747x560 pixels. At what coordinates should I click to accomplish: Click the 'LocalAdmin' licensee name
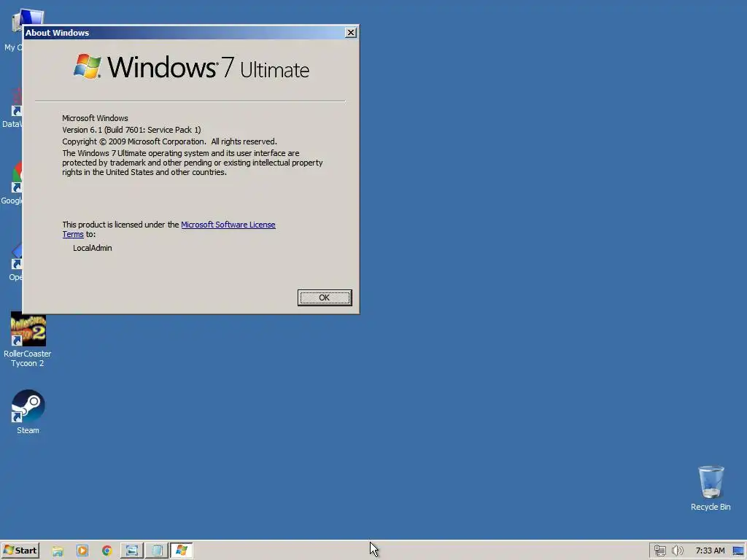click(x=93, y=248)
